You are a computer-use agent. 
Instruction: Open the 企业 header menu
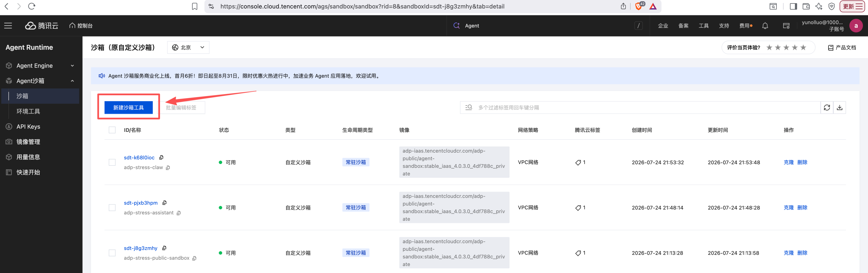point(663,26)
